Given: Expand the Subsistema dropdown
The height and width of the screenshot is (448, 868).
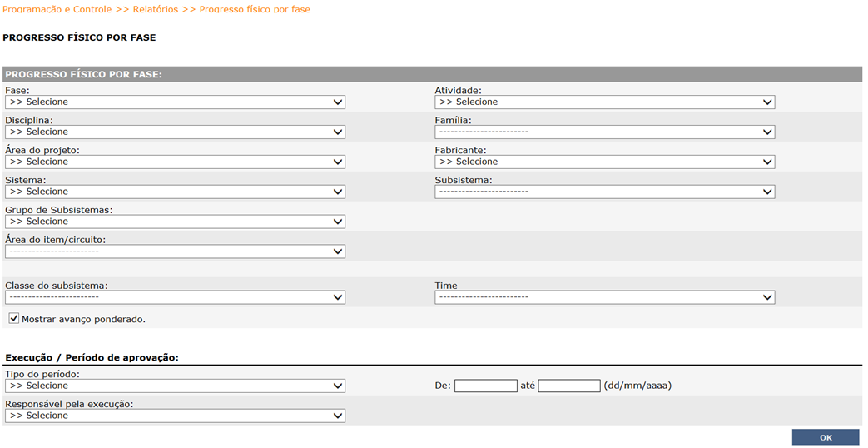Looking at the screenshot, I should [x=604, y=192].
